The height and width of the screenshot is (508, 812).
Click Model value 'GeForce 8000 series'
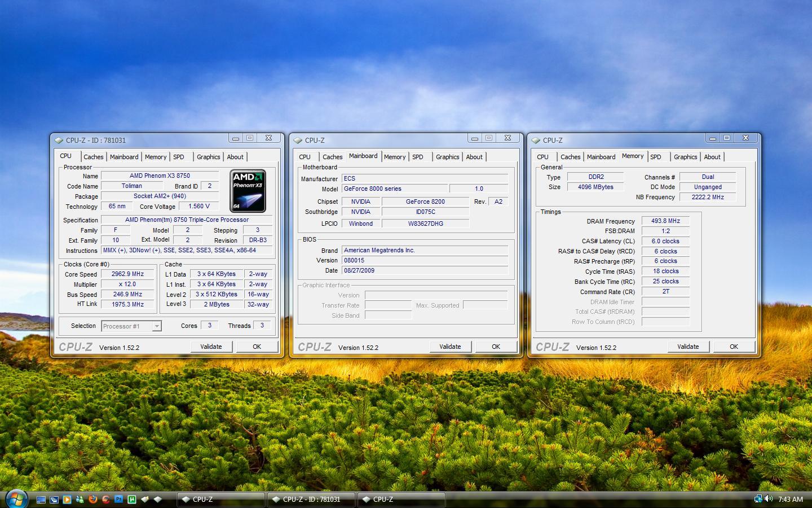395,189
